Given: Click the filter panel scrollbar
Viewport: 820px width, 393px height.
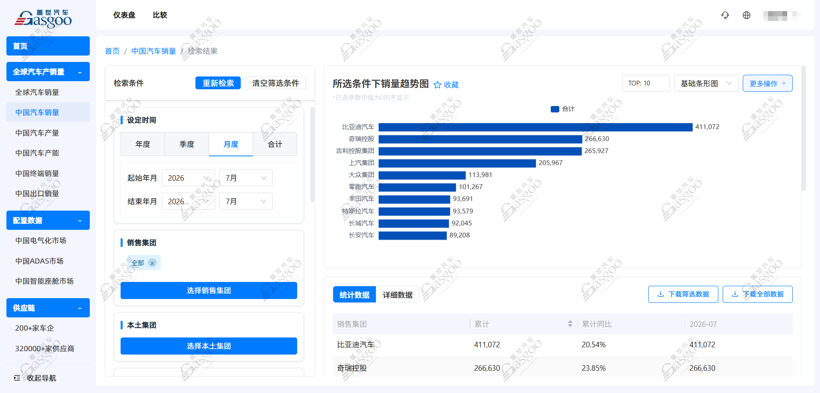Looking at the screenshot, I should pos(313,155).
